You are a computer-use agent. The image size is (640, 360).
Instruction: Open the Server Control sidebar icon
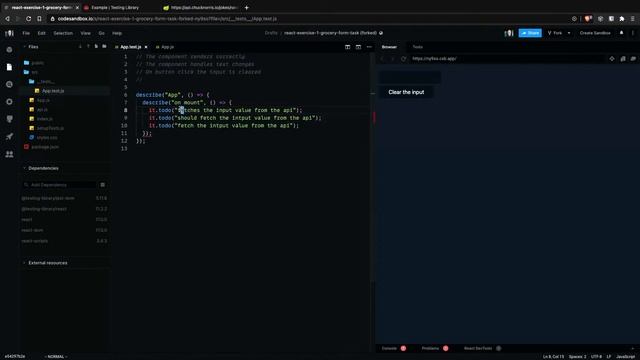coord(9,119)
